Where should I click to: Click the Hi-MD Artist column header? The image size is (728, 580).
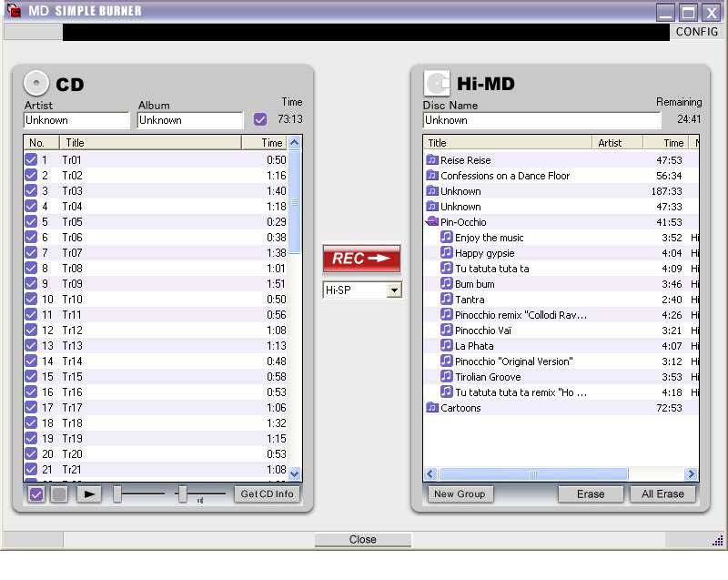[618, 143]
